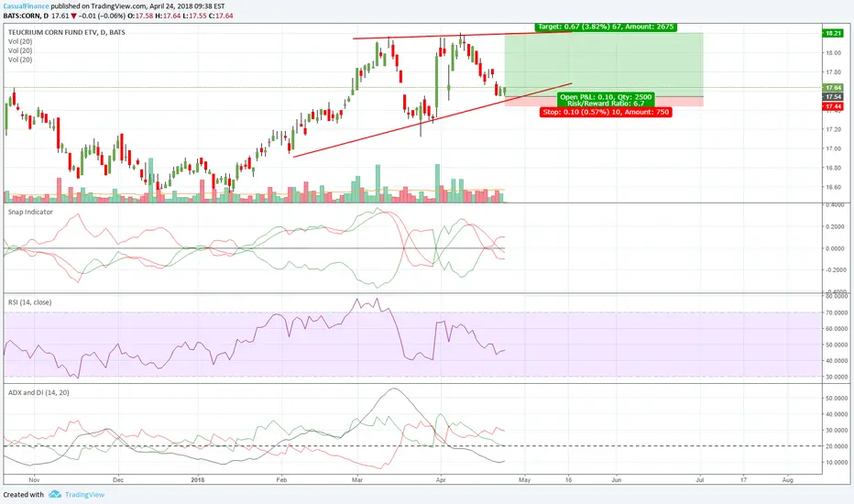Click the L:17.55 low value in header

click(x=193, y=16)
